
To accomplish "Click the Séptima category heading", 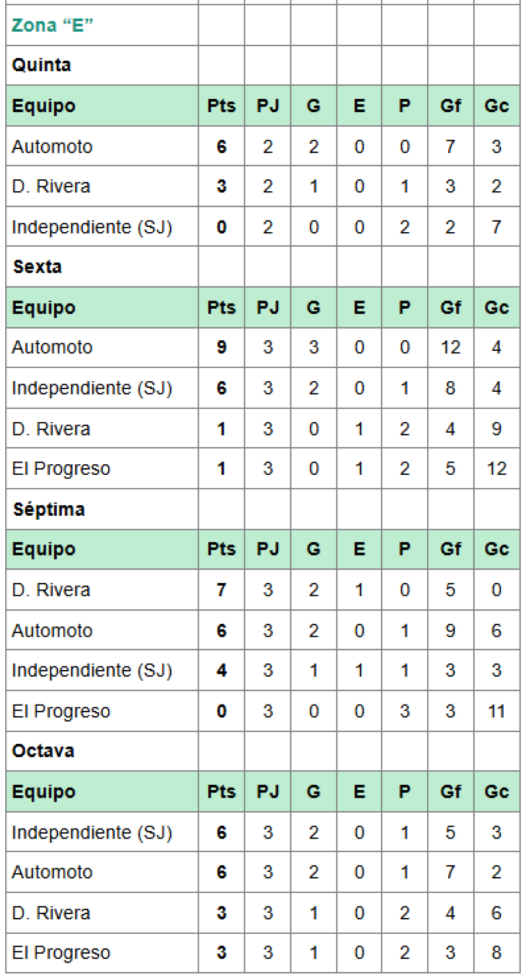I will (x=49, y=509).
